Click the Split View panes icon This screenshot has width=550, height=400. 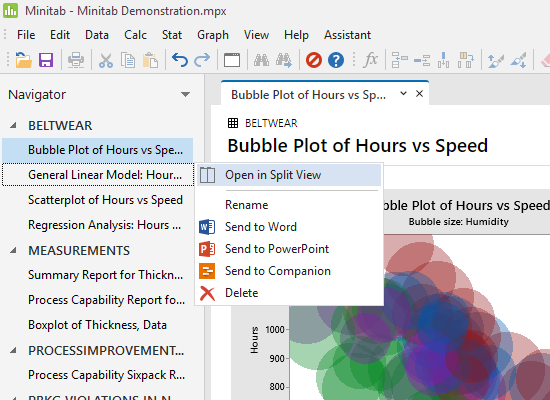[207, 175]
